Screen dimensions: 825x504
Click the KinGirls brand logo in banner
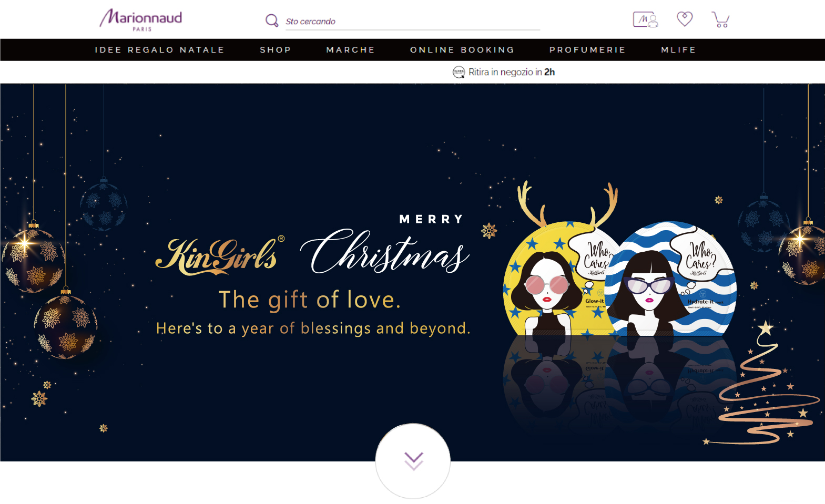point(220,255)
